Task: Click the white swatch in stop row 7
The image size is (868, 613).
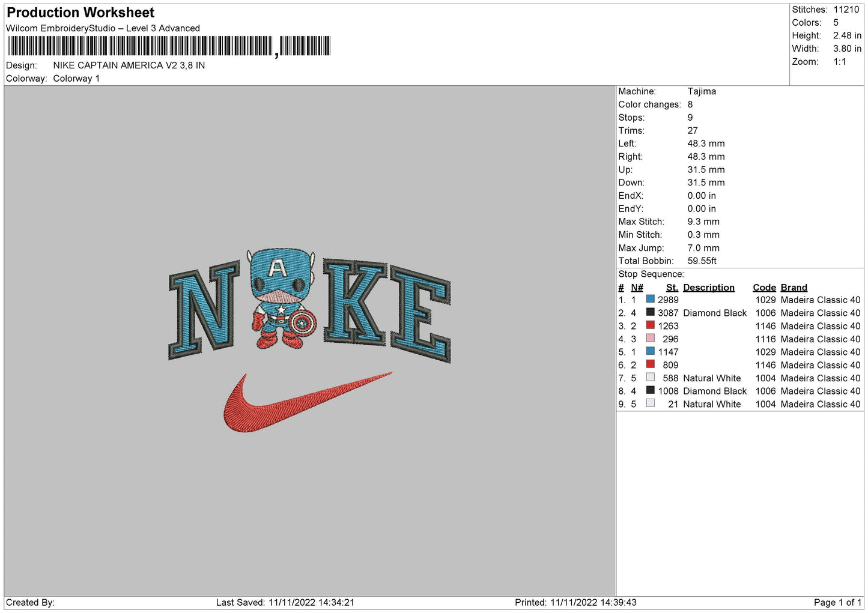Action: [x=650, y=377]
